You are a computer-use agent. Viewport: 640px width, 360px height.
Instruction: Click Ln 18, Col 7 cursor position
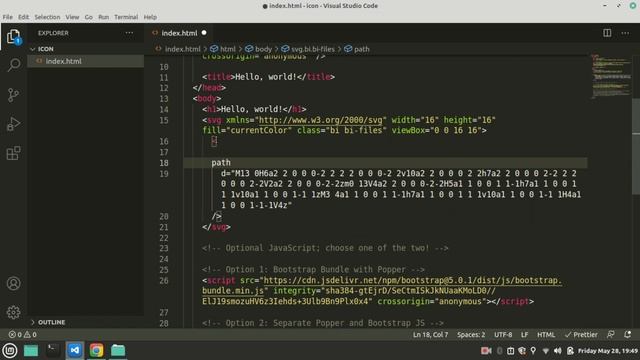click(x=430, y=335)
